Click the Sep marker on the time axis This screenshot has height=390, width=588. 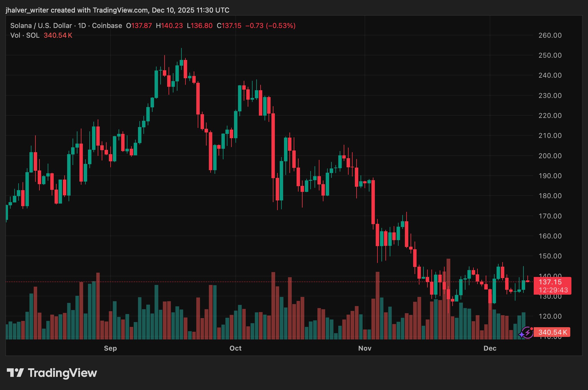(110, 348)
